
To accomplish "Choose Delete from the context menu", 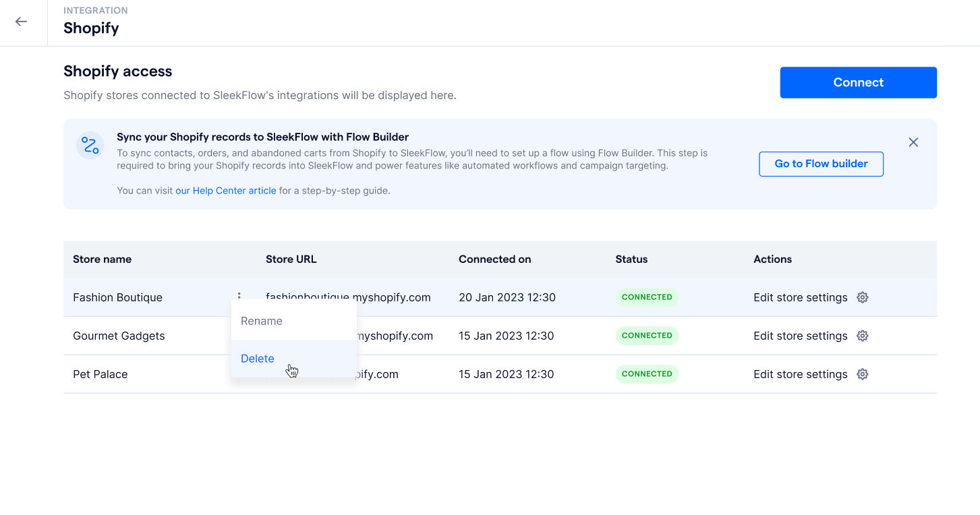I will pyautogui.click(x=294, y=359).
